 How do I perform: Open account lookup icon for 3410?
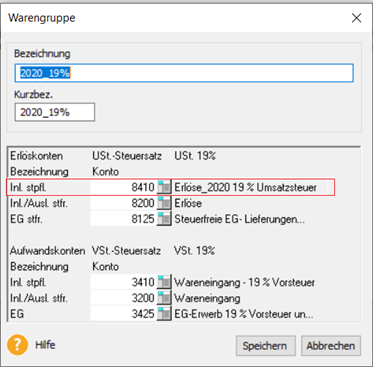click(x=164, y=282)
